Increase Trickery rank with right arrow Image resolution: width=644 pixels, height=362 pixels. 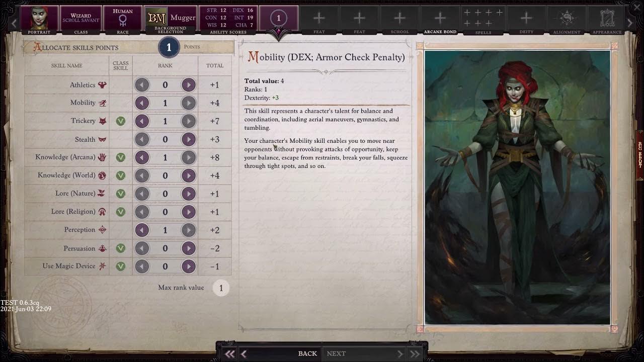tap(188, 121)
